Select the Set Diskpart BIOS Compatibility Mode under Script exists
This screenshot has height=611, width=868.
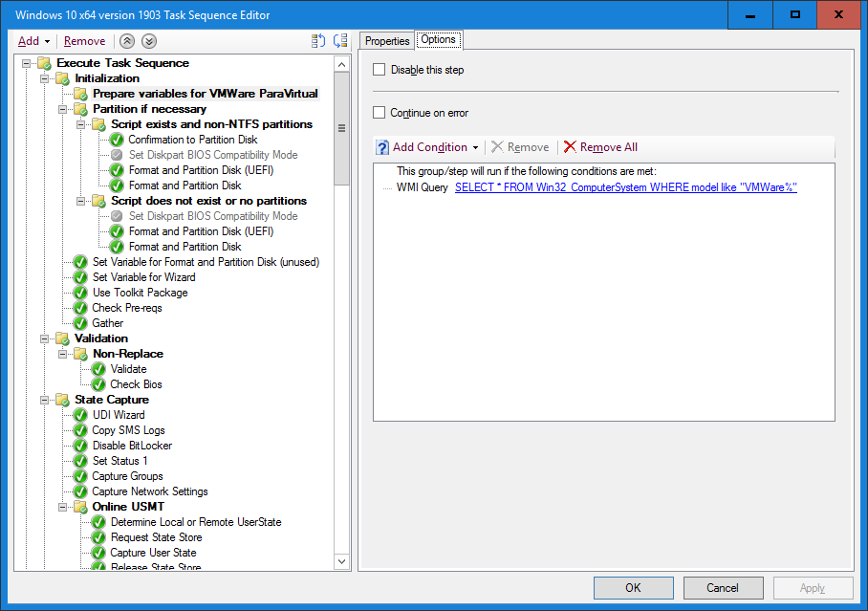pos(213,155)
